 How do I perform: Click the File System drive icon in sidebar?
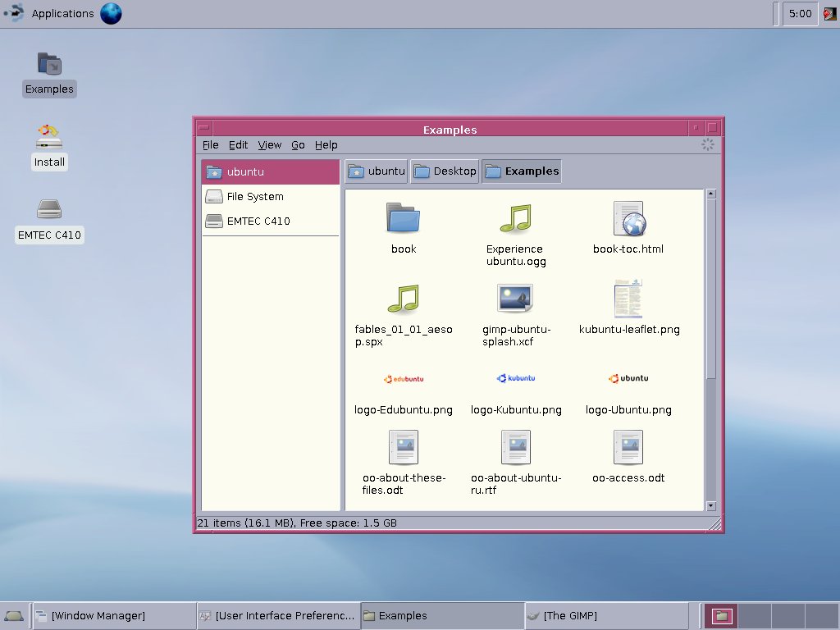[214, 197]
